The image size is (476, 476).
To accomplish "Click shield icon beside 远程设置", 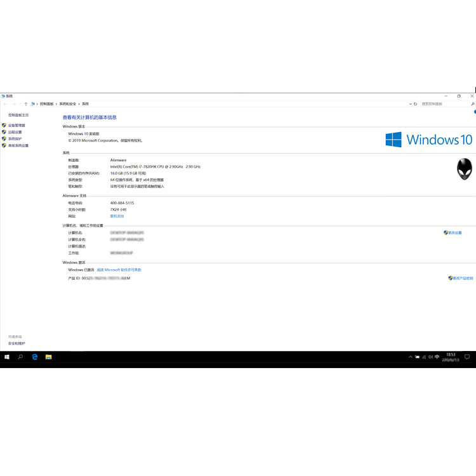I will pyautogui.click(x=4, y=132).
